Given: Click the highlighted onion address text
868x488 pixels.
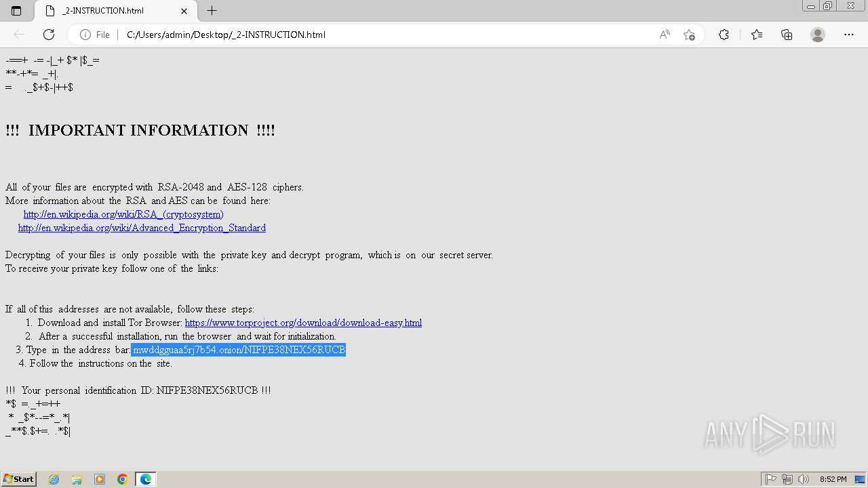Looking at the screenshot, I should [x=239, y=350].
